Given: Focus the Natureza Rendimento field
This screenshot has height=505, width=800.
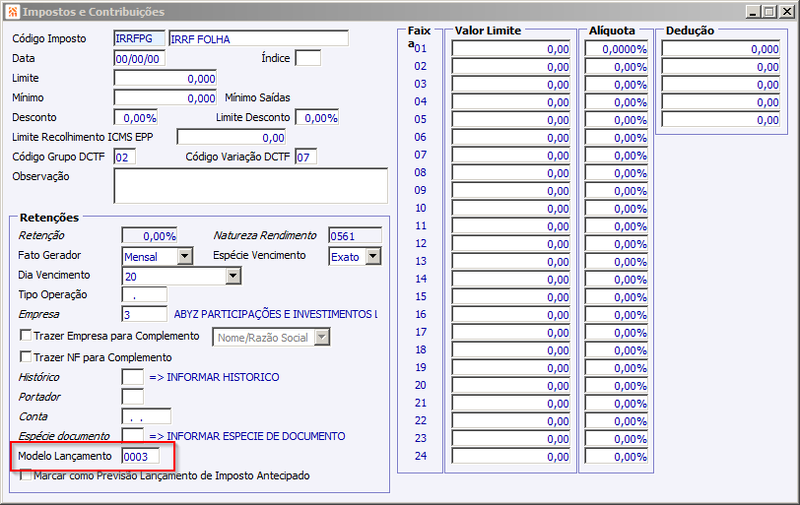Looking at the screenshot, I should tap(355, 236).
